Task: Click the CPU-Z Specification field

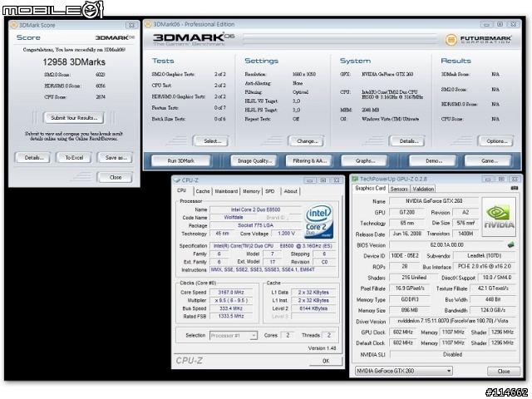Action: pos(273,246)
